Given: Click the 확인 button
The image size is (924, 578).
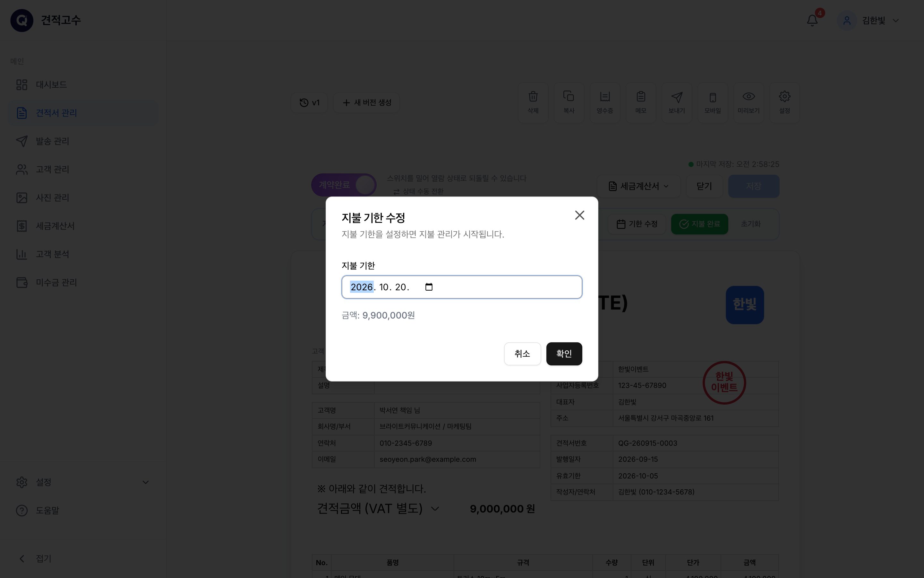Looking at the screenshot, I should (x=564, y=354).
